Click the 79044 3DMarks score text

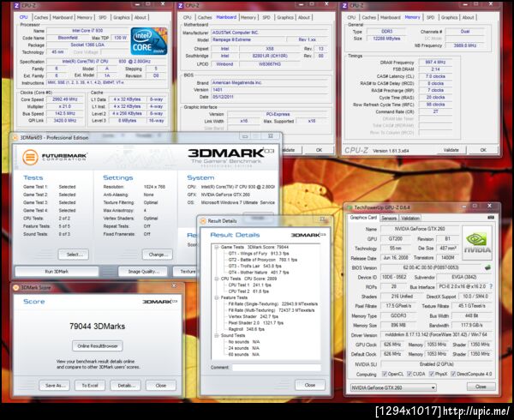click(x=97, y=327)
